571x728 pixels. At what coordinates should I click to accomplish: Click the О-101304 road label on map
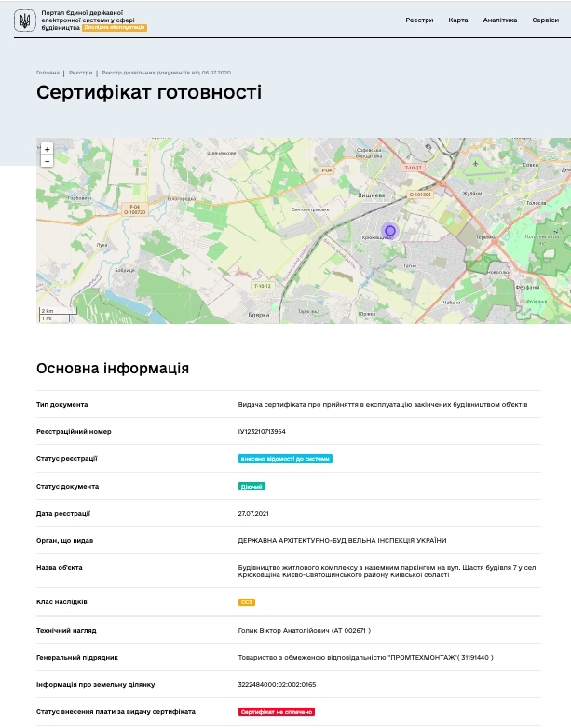coord(420,195)
